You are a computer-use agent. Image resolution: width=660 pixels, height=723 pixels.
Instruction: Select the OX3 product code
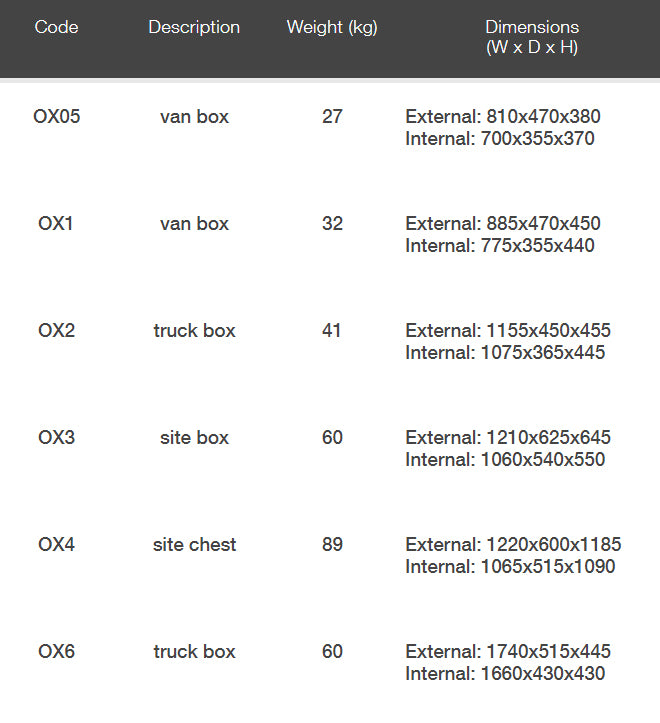coord(56,438)
